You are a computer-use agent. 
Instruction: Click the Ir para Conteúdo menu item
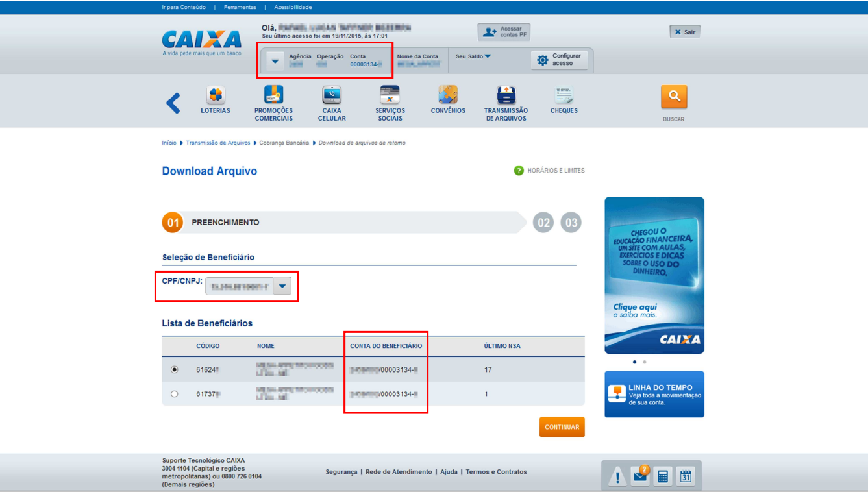pos(184,7)
